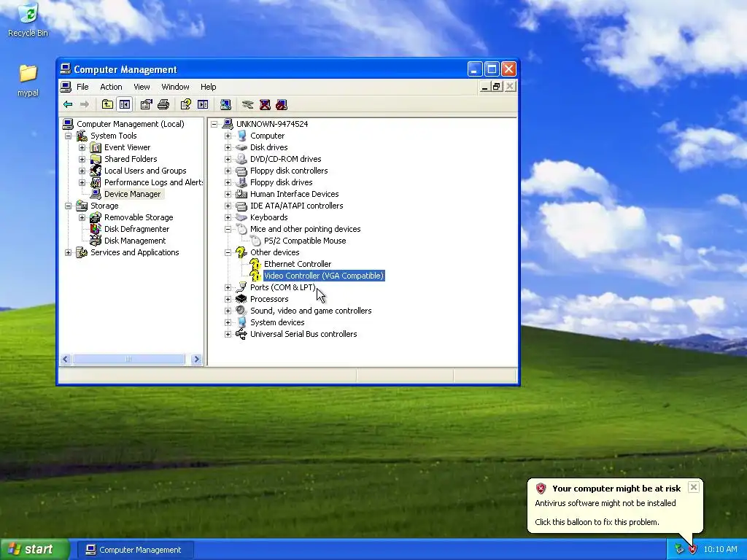
Task: Click the Print toolbar icon
Action: pyautogui.click(x=163, y=104)
